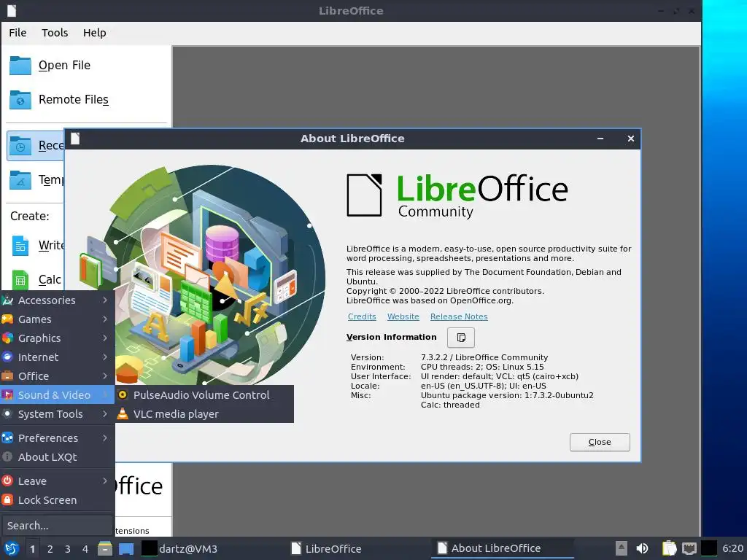Click the Recent Documents clock folder icon

pyautogui.click(x=20, y=146)
